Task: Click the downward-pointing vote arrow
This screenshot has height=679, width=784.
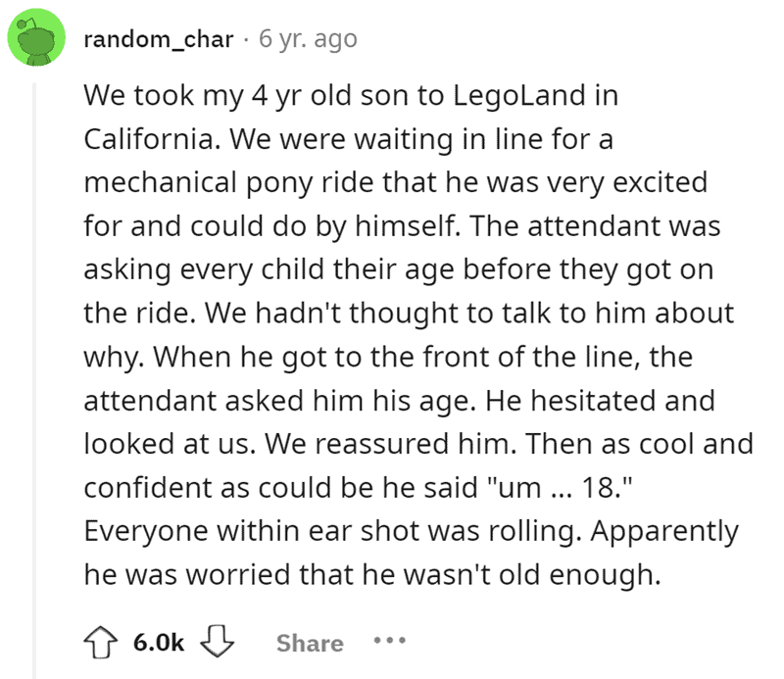Action: pyautogui.click(x=218, y=643)
